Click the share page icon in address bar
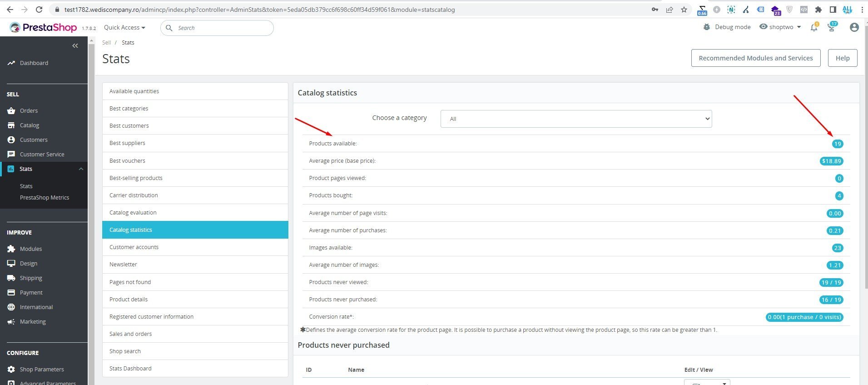 pos(670,9)
